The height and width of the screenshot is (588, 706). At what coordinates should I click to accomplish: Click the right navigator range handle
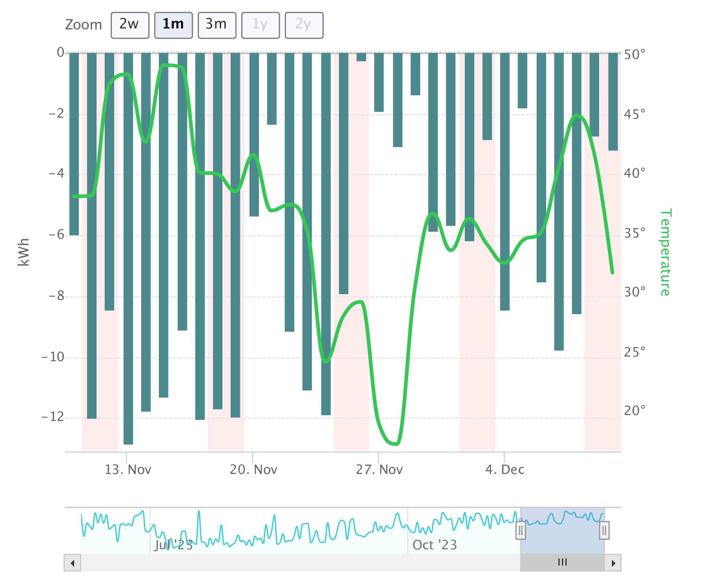(x=604, y=530)
